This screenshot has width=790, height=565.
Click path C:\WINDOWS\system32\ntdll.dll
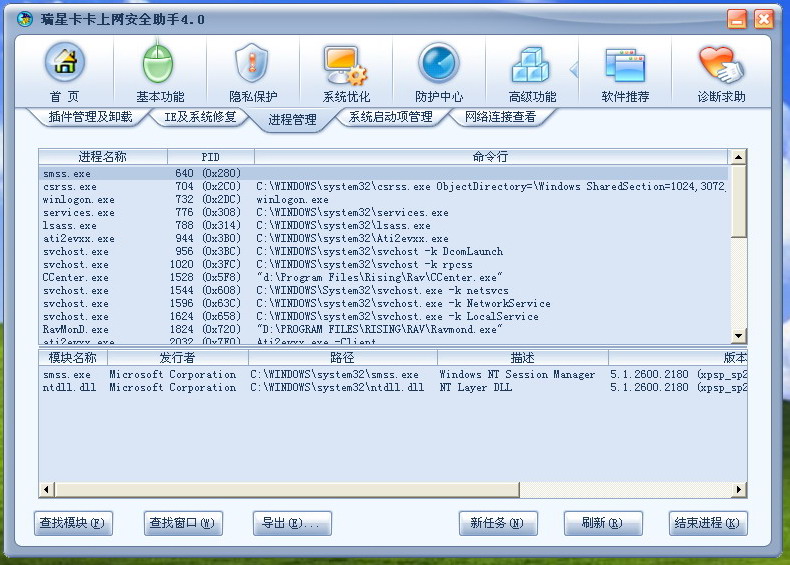click(x=337, y=388)
